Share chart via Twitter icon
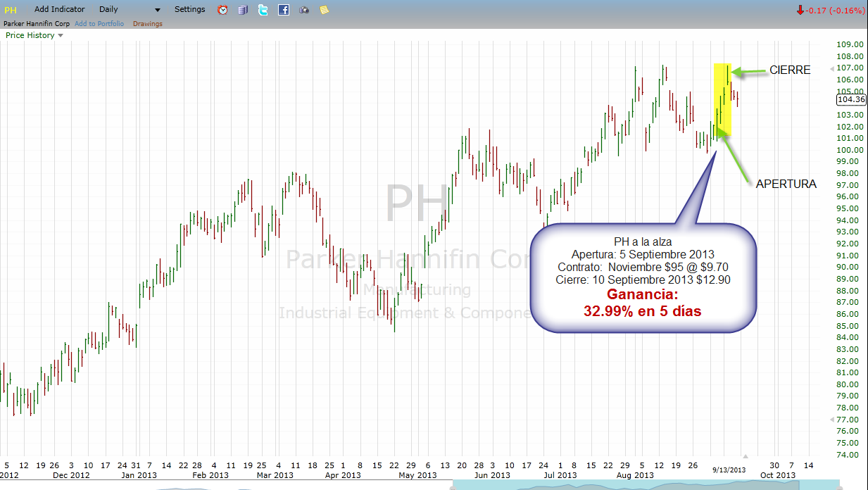 tap(263, 10)
